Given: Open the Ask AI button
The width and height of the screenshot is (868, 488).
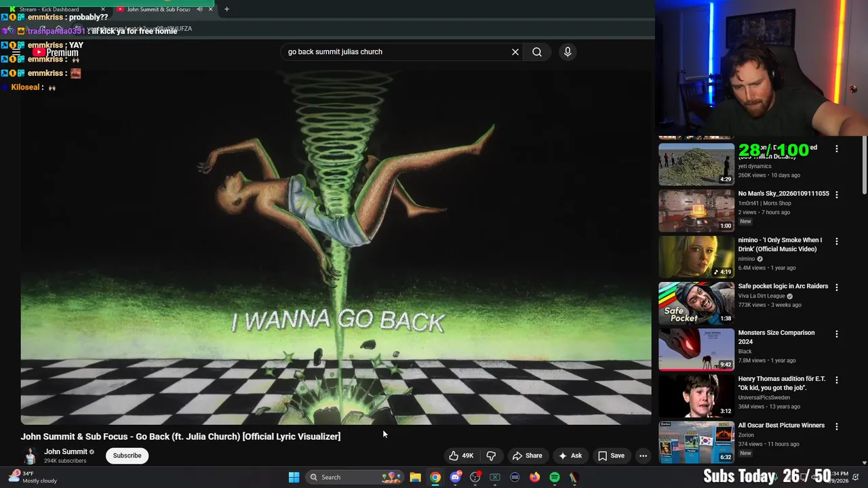Looking at the screenshot, I should pos(570,455).
